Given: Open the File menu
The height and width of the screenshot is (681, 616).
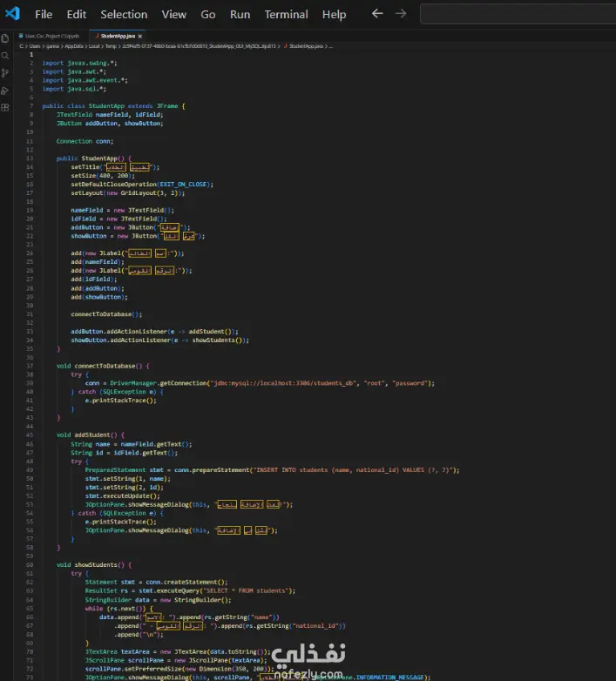Looking at the screenshot, I should pyautogui.click(x=44, y=14).
